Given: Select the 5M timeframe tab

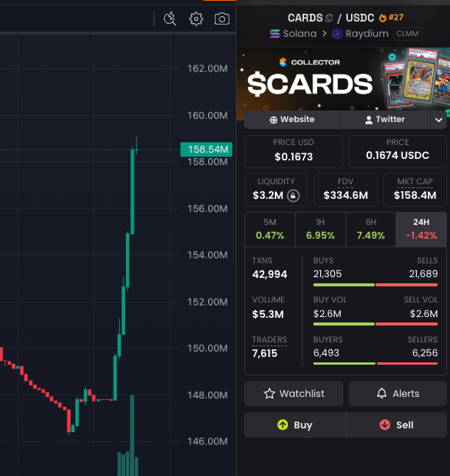Looking at the screenshot, I should (x=270, y=230).
